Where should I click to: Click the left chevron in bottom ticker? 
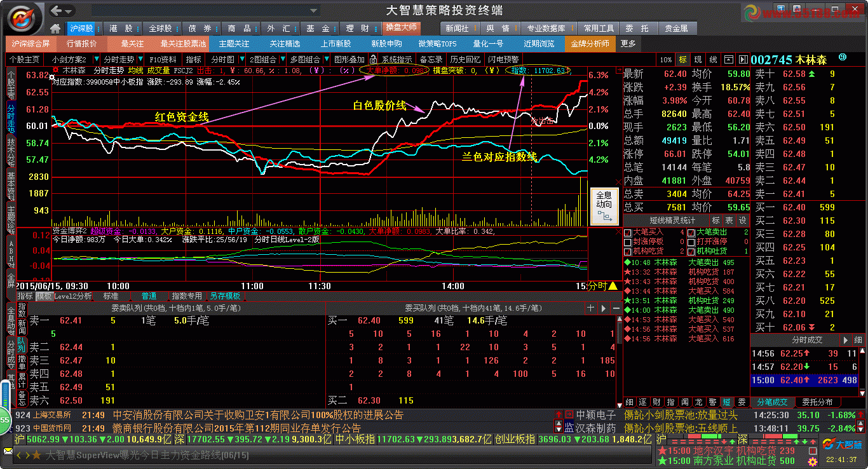click(20, 455)
